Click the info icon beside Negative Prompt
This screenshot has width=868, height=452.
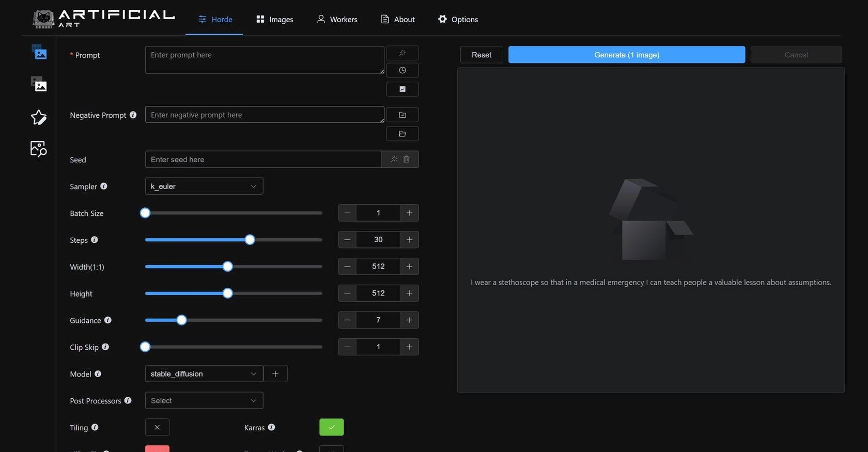pos(133,115)
